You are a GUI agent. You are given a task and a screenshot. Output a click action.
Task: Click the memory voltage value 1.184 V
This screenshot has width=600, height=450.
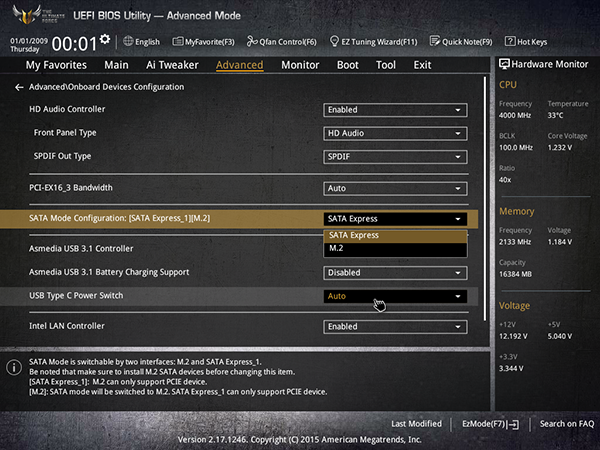(x=560, y=242)
